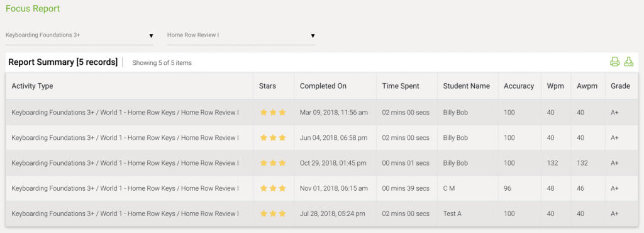This screenshot has height=233, width=644.
Task: Click the stars in the Jun 04 row
Action: coord(273,138)
